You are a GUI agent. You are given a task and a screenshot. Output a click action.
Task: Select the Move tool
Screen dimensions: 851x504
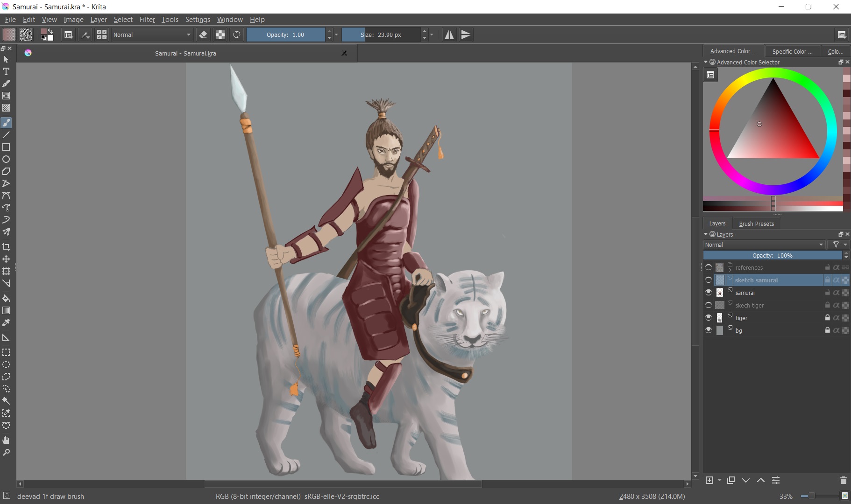[6, 259]
